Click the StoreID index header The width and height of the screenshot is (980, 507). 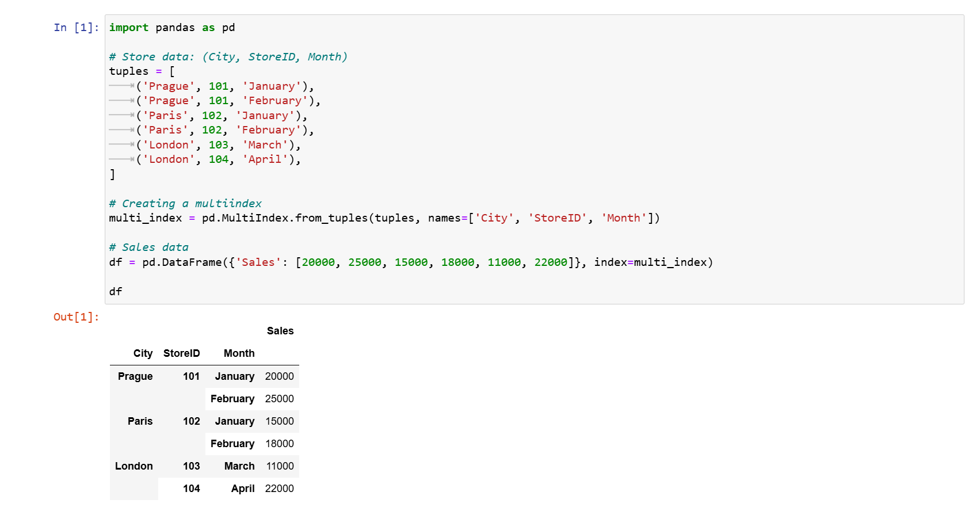[x=181, y=353]
